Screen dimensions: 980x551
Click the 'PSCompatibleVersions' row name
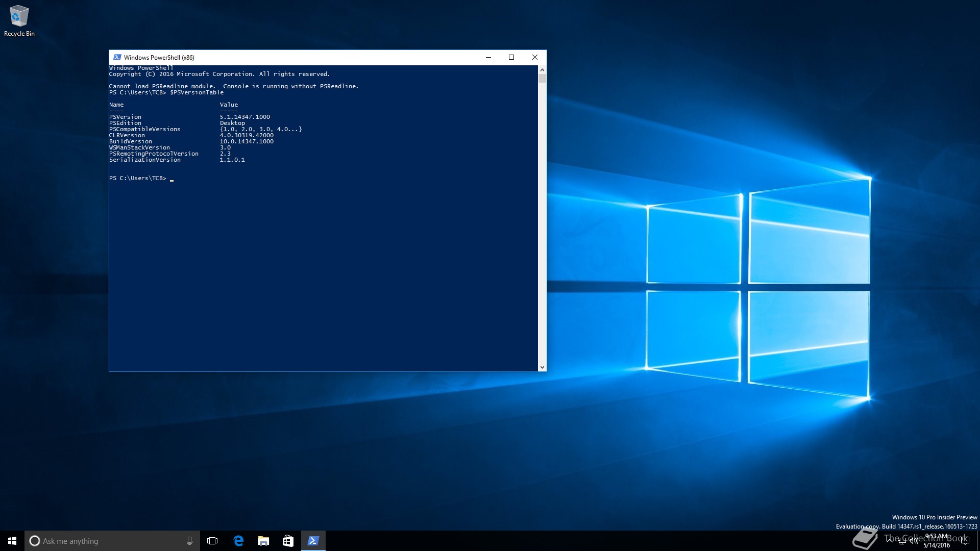click(145, 129)
